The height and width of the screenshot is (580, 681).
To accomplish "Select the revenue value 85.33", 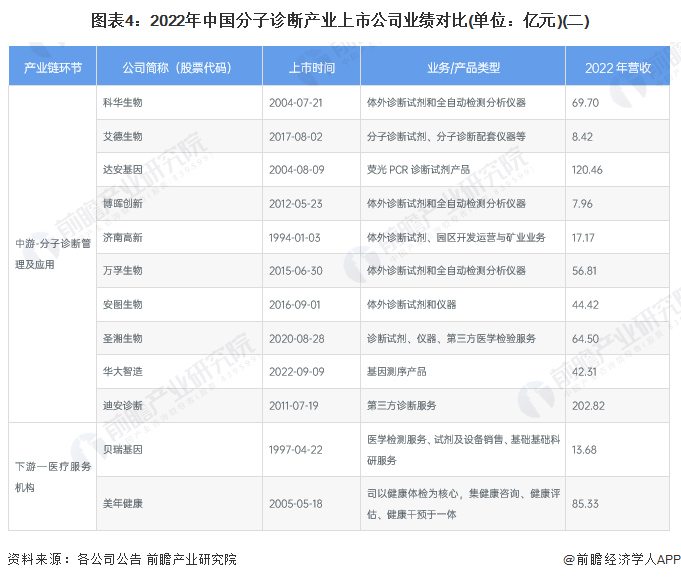I will [x=585, y=504].
